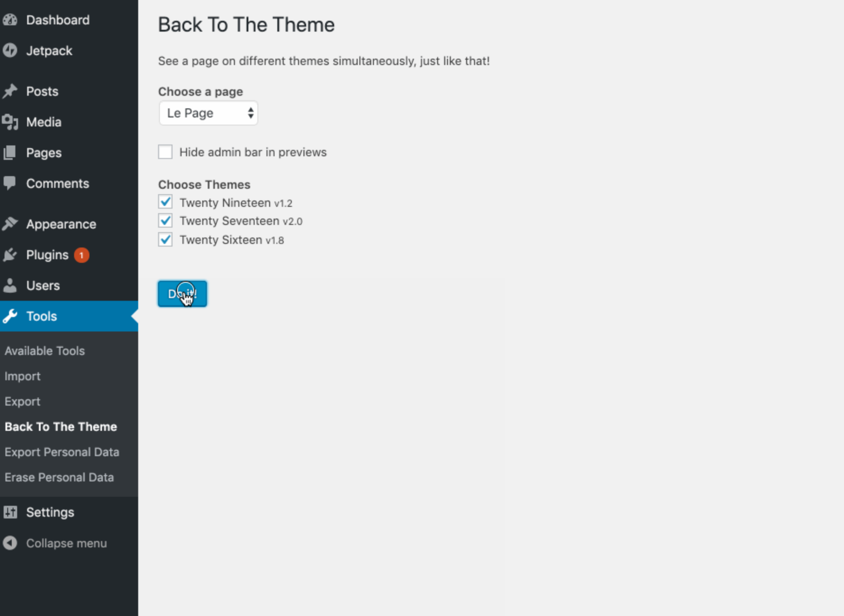Screen dimensions: 844x616
Task: Click the Collapse menu arrow icon
Action: coord(10,543)
